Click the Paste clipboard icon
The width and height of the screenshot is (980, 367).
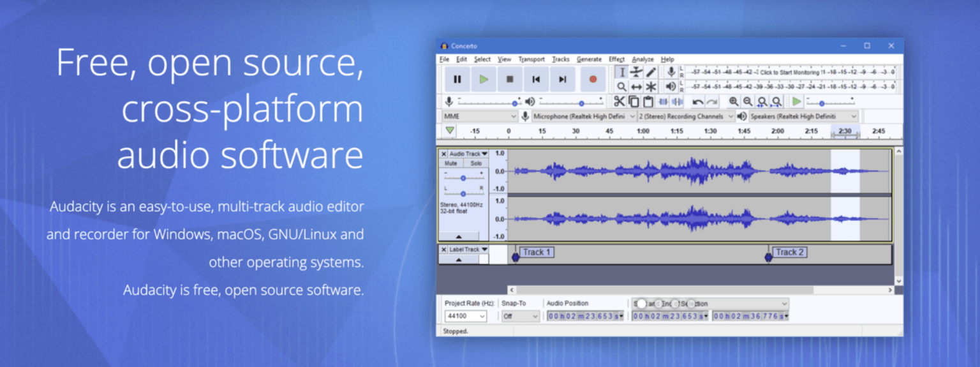pyautogui.click(x=648, y=101)
